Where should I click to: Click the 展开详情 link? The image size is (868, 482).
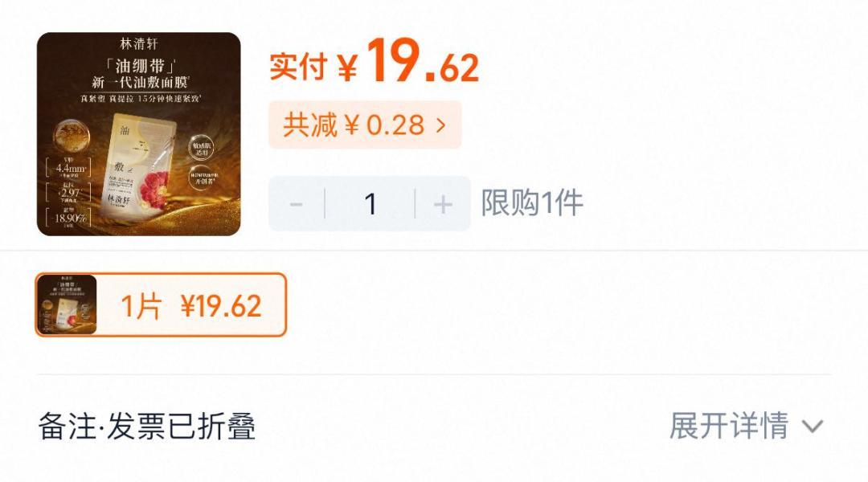pyautogui.click(x=728, y=426)
